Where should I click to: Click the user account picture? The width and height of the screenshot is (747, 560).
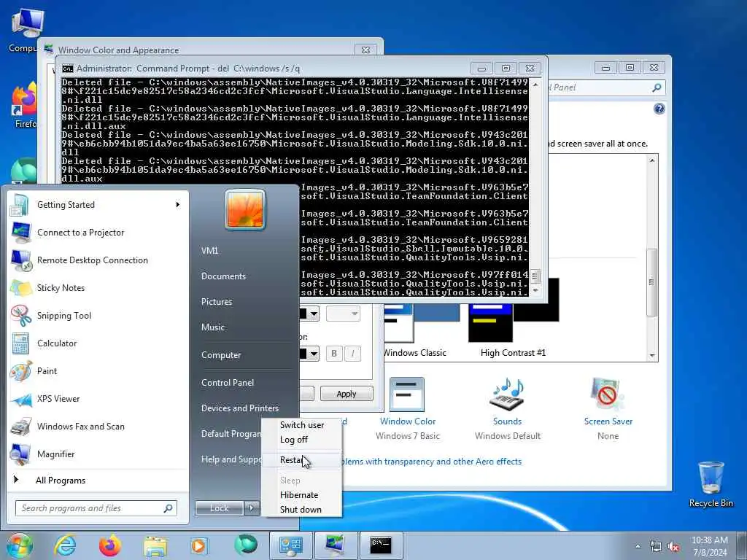(245, 209)
